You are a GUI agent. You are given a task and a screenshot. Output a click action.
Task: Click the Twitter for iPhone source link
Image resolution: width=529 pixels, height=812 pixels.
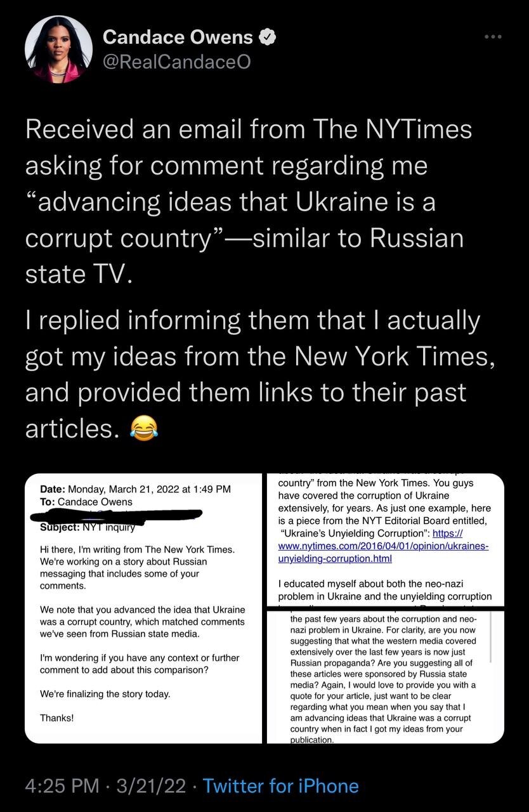tap(281, 787)
